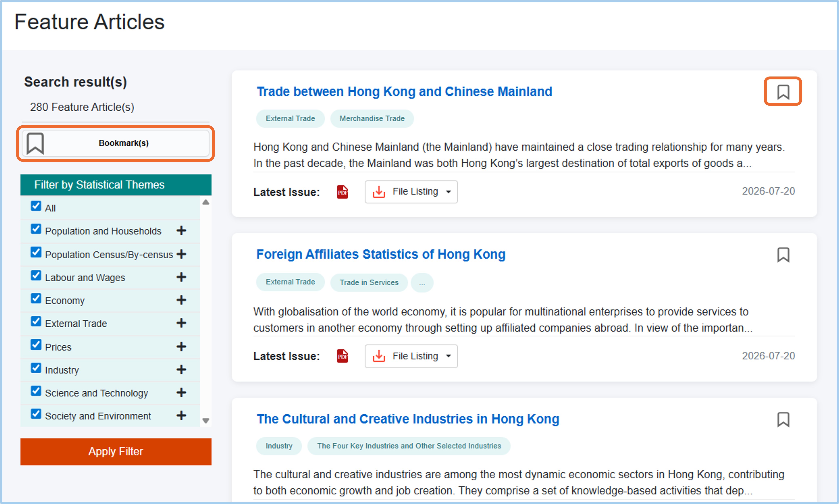Click External Trade tag on first article
The height and width of the screenshot is (504, 839).
291,118
